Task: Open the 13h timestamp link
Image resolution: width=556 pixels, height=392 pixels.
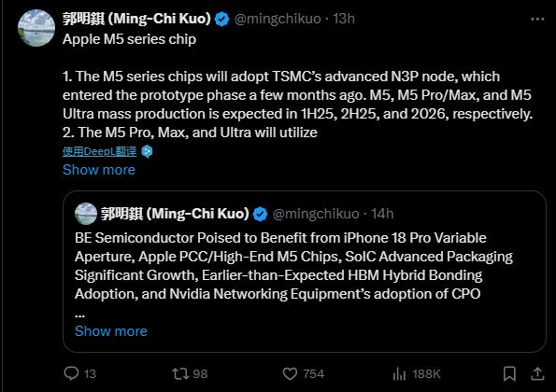Action: click(x=344, y=19)
